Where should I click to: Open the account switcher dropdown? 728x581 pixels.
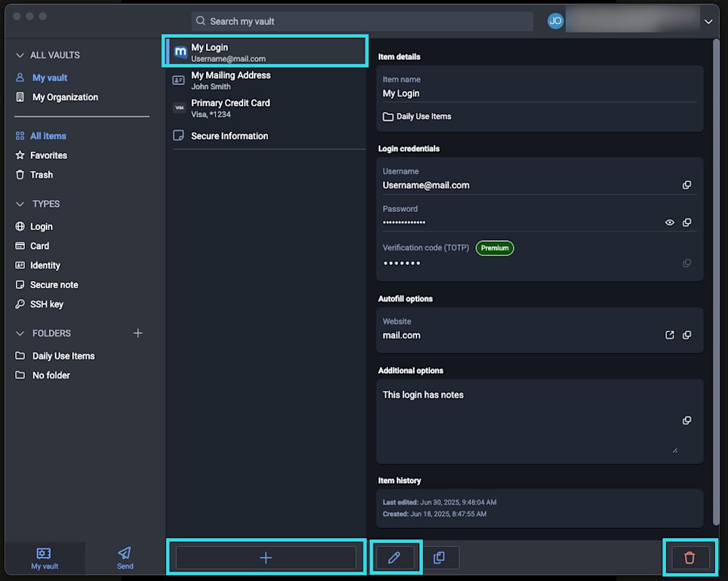pos(708,21)
